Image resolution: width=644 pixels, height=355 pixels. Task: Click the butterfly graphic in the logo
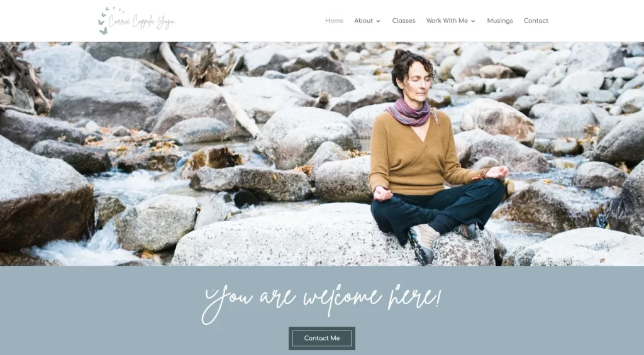(x=103, y=23)
